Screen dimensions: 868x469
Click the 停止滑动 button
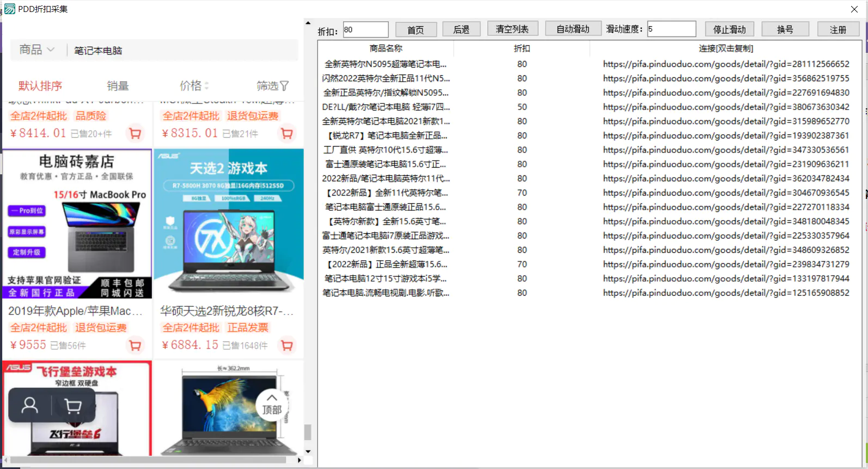729,29
